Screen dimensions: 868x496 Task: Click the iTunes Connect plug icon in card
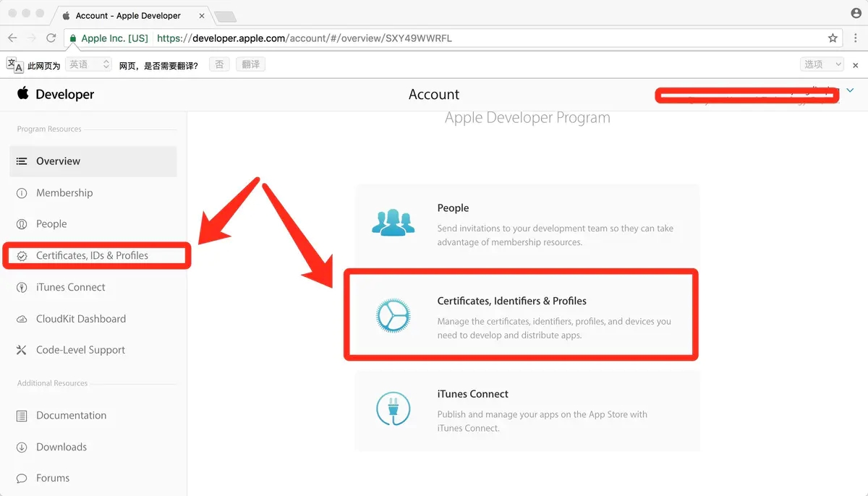393,409
